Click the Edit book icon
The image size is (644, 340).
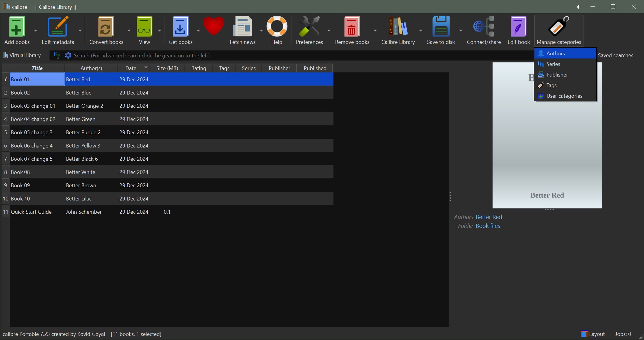518,27
